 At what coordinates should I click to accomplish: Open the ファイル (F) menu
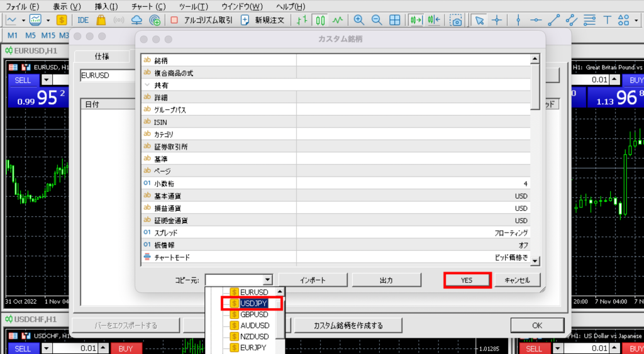click(22, 6)
